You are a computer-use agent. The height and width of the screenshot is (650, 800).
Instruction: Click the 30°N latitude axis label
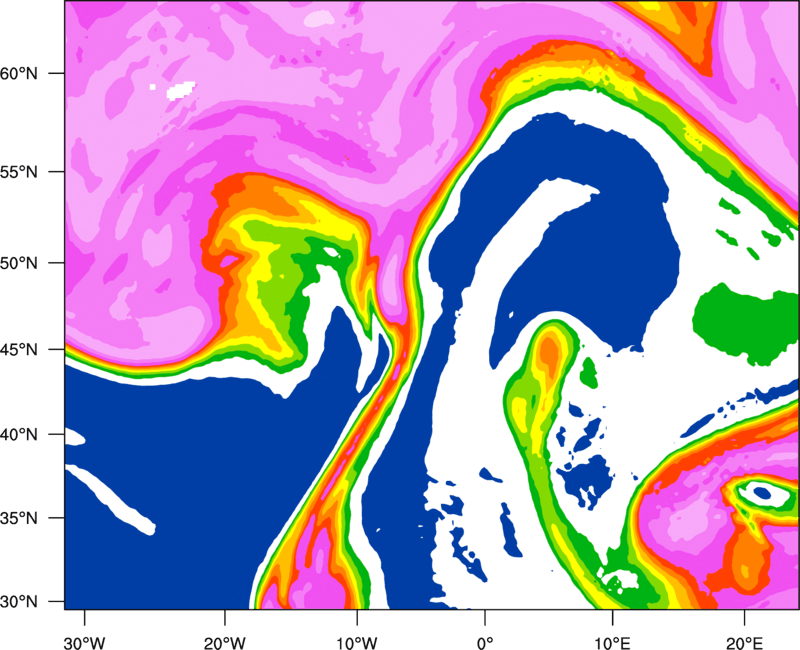pos(19,602)
